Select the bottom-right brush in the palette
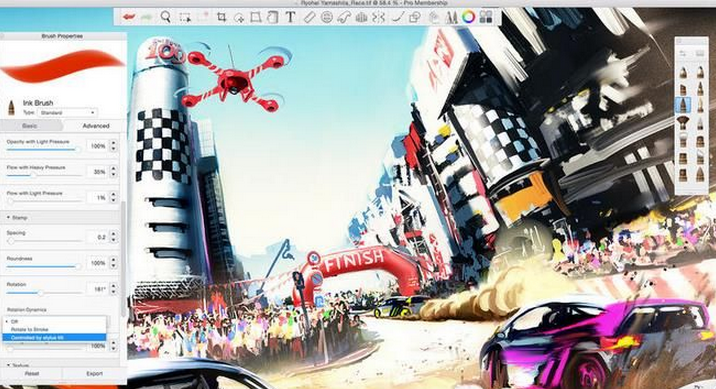716x389 pixels. tap(700, 174)
